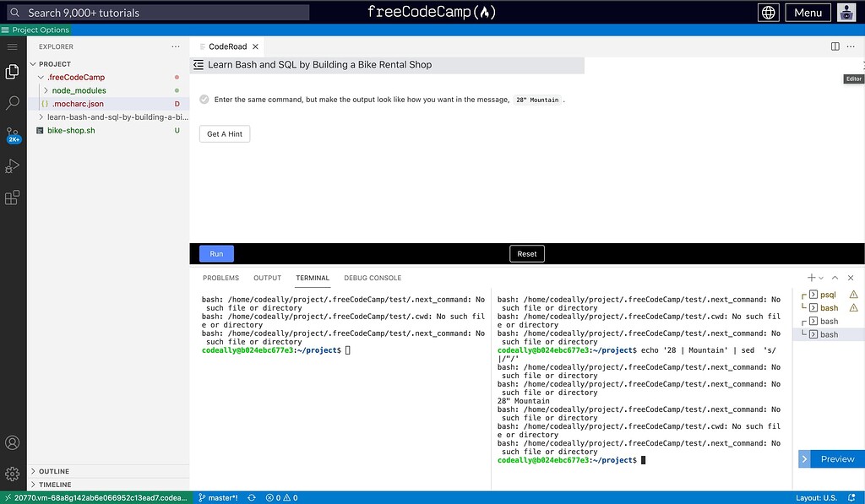The image size is (865, 504).
Task: Open the Extensions view
Action: [12, 197]
